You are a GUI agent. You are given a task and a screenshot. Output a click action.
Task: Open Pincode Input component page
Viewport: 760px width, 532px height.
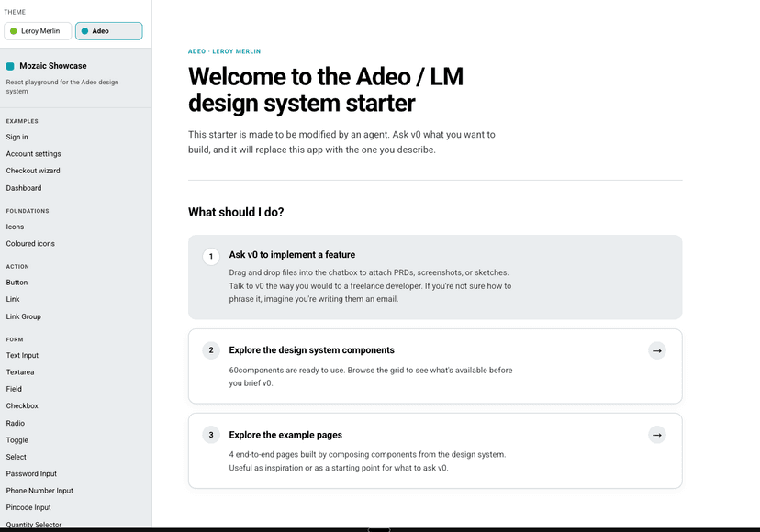pos(28,508)
